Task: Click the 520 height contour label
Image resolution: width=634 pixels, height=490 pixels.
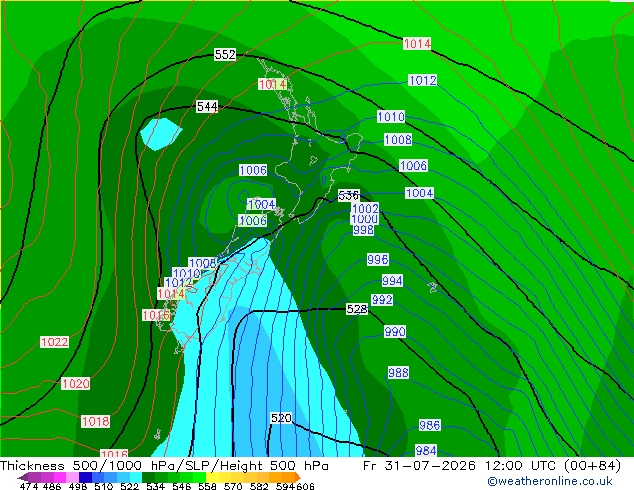Action: point(281,418)
